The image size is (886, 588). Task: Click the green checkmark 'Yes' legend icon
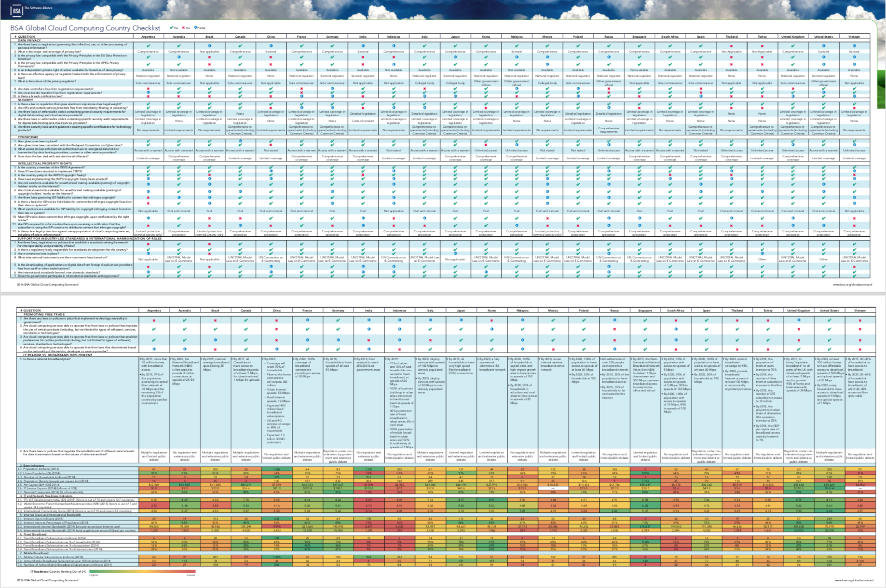coord(172,28)
